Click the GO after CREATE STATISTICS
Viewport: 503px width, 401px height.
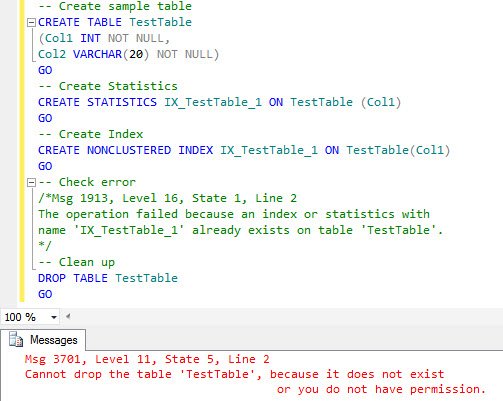(x=45, y=118)
